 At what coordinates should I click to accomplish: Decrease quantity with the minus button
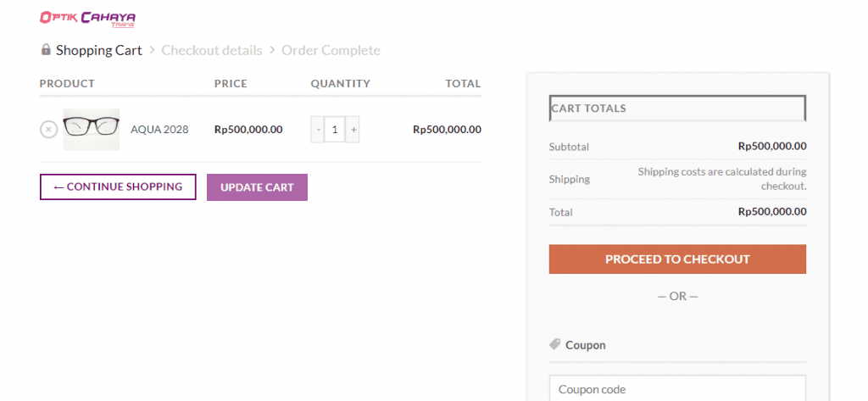point(318,130)
